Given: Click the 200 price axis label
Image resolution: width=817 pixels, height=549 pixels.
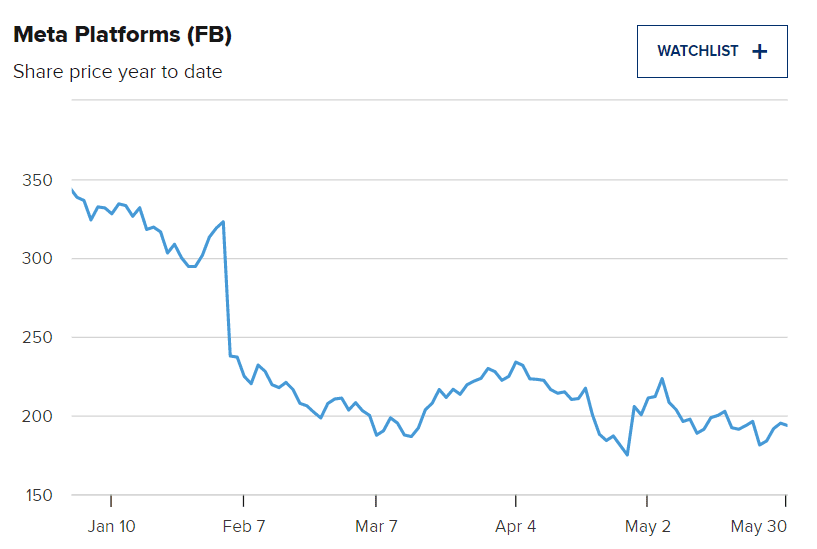Looking at the screenshot, I should click(35, 416).
